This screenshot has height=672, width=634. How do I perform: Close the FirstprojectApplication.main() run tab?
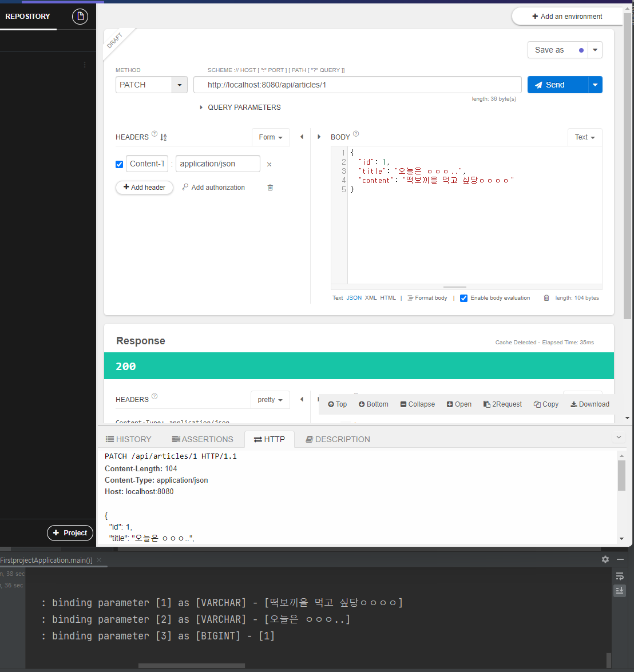pyautogui.click(x=99, y=560)
